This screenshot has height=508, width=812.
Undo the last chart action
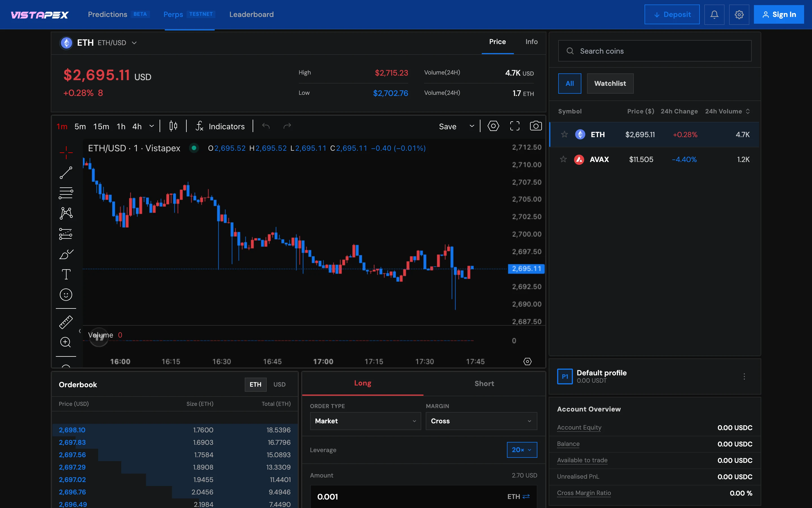pos(266,126)
